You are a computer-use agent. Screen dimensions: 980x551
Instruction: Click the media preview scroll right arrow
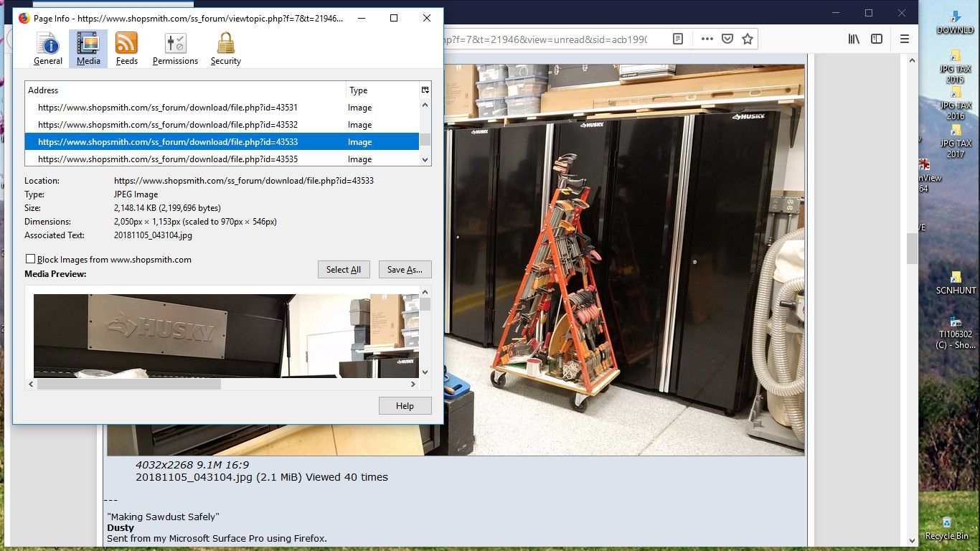point(413,385)
